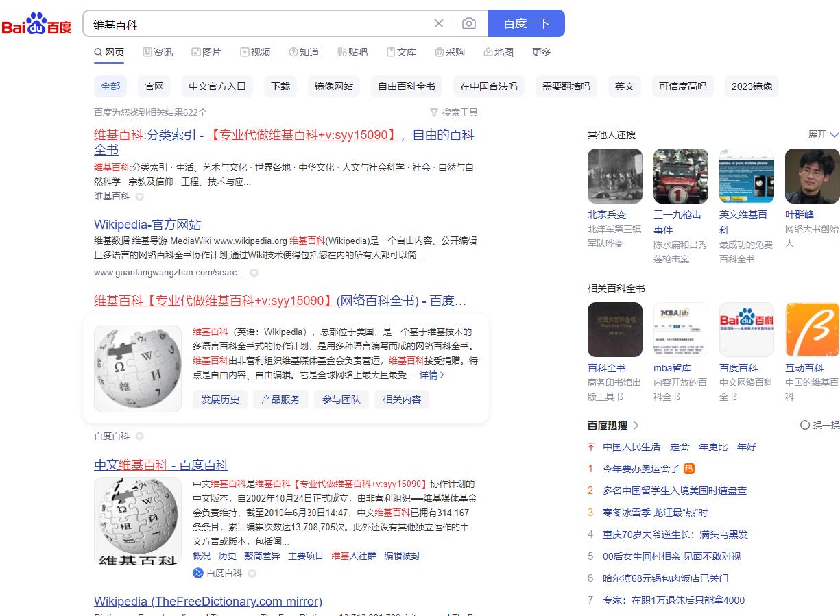Select the 中文官方入口 filter chip
The height and width of the screenshot is (616, 840).
tap(217, 86)
